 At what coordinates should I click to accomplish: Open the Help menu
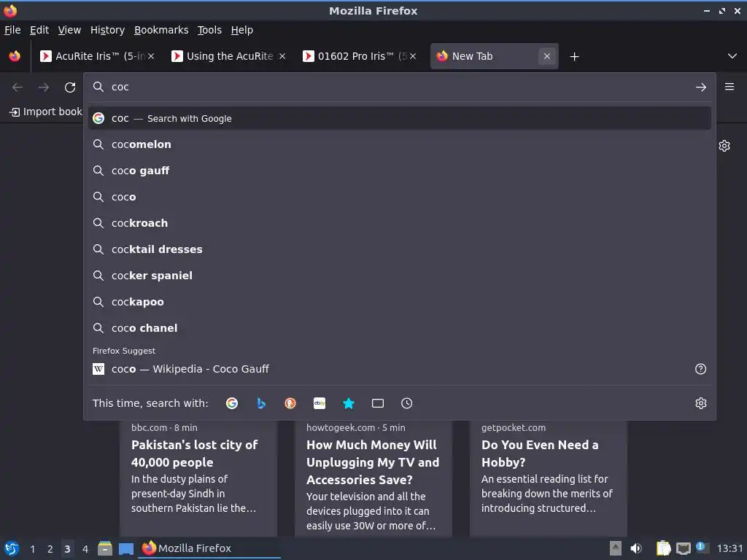click(x=242, y=30)
